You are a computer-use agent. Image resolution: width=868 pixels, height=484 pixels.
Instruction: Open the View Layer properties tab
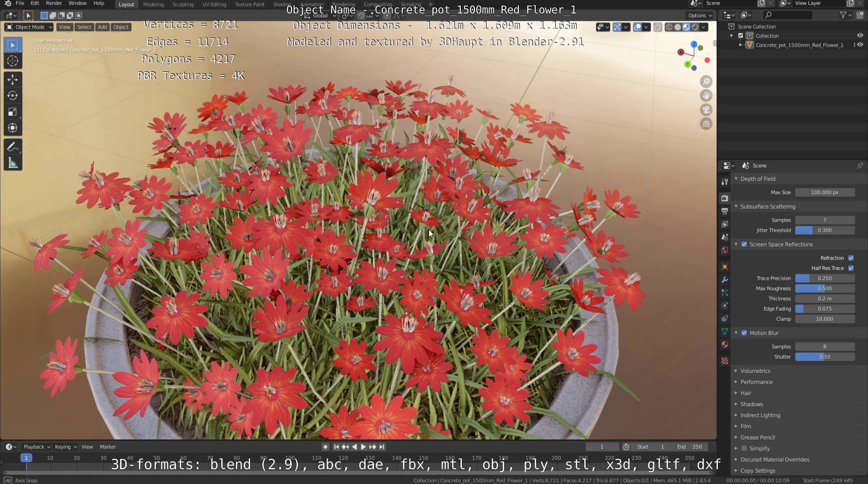pyautogui.click(x=725, y=224)
